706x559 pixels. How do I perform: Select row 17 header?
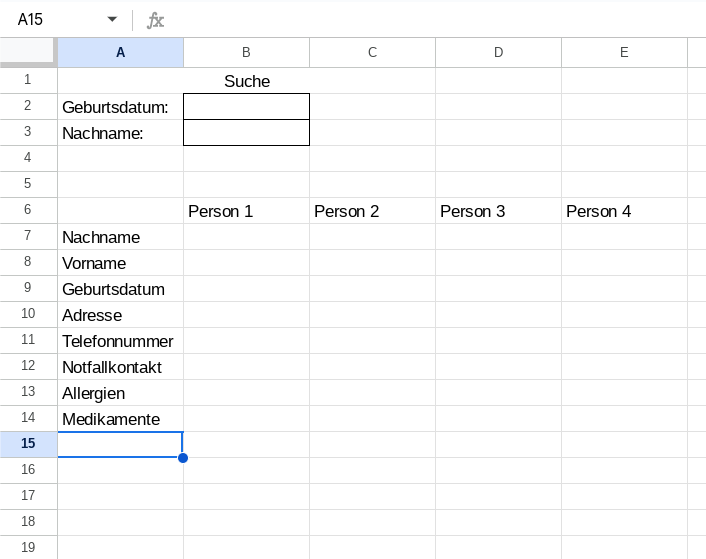pyautogui.click(x=28, y=495)
